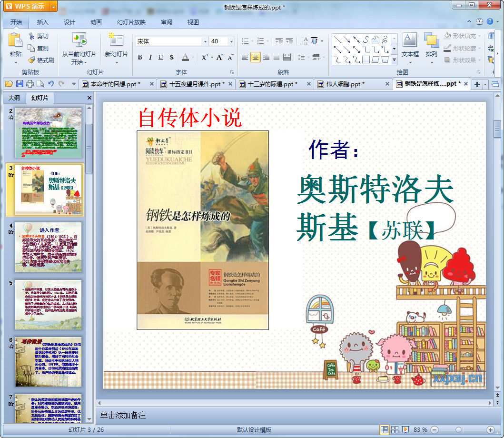504x438 pixels.
Task: Click the Copy (复制) icon
Action: pyautogui.click(x=31, y=48)
